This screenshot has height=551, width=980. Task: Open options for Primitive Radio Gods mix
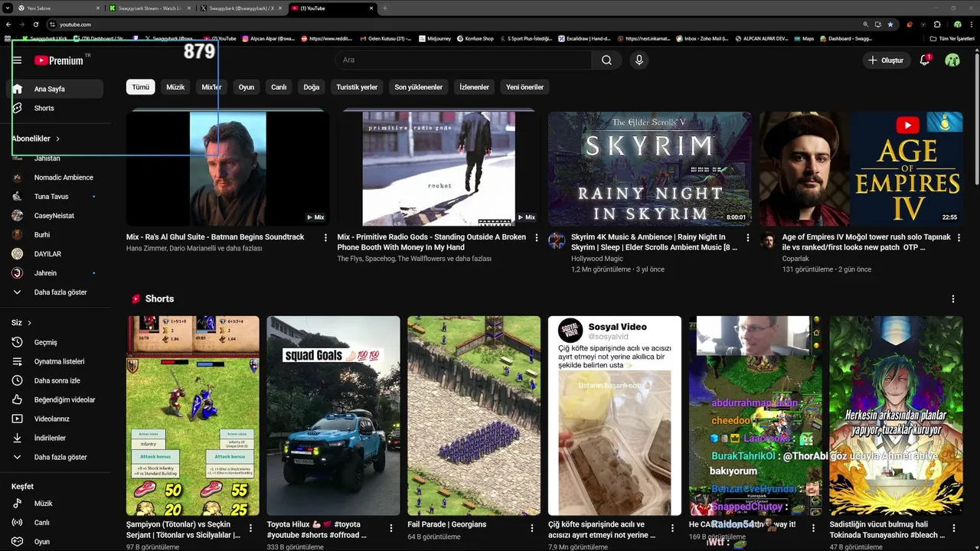[537, 238]
